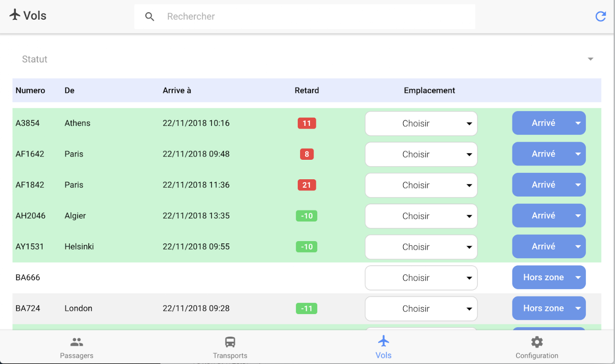Viewport: 615px width, 364px height.
Task: Click arrival time 22/11/2018 09:28
Action: 196,308
